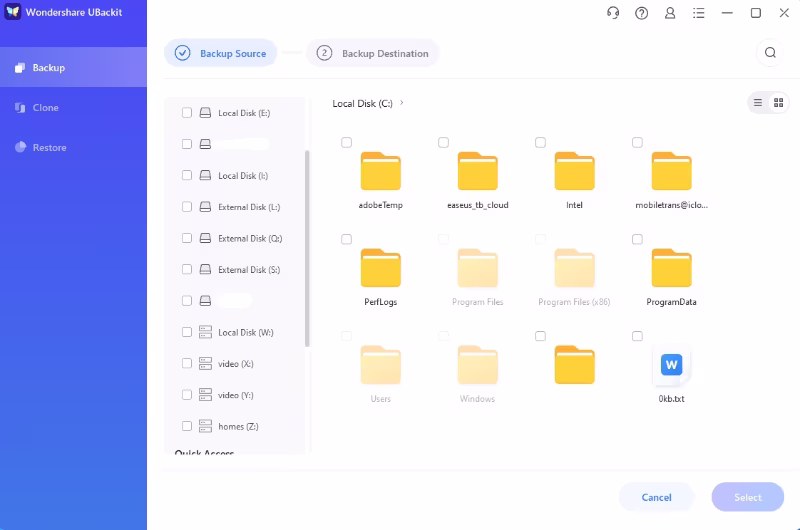Check the External Disk (Q:) checkbox

(187, 238)
